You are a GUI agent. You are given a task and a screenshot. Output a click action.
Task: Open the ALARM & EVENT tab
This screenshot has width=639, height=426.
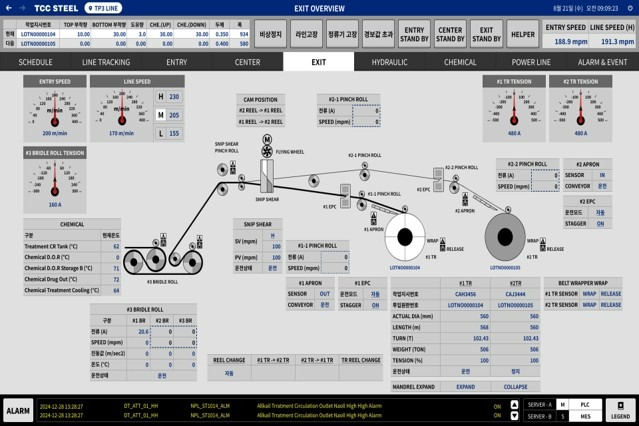[602, 62]
